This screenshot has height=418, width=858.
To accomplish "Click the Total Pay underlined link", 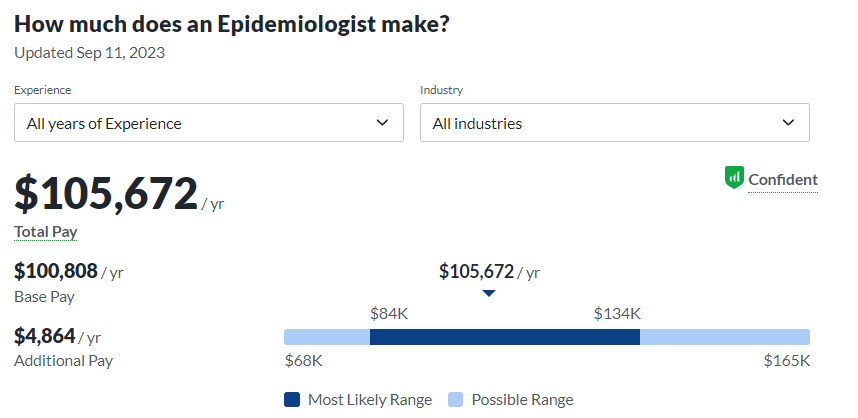I will tap(46, 232).
